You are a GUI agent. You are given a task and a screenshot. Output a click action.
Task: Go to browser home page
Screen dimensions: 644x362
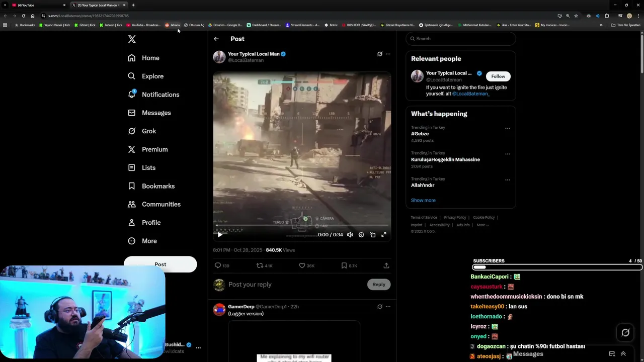point(33,16)
